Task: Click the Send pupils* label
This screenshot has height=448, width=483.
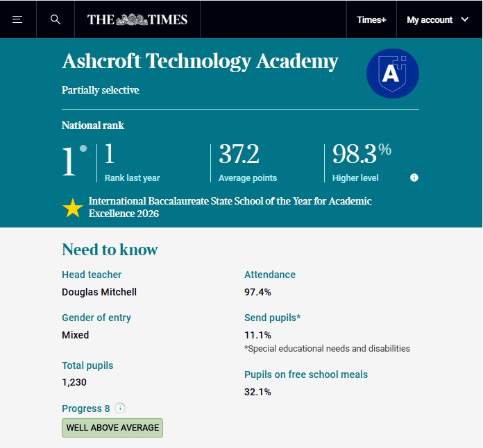Action: click(272, 318)
